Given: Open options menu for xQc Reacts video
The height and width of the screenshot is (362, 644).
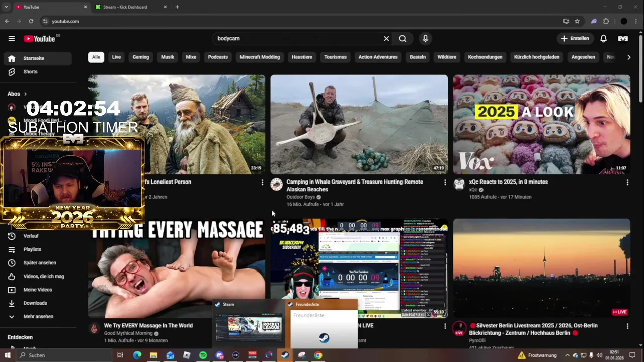Looking at the screenshot, I should tap(627, 183).
